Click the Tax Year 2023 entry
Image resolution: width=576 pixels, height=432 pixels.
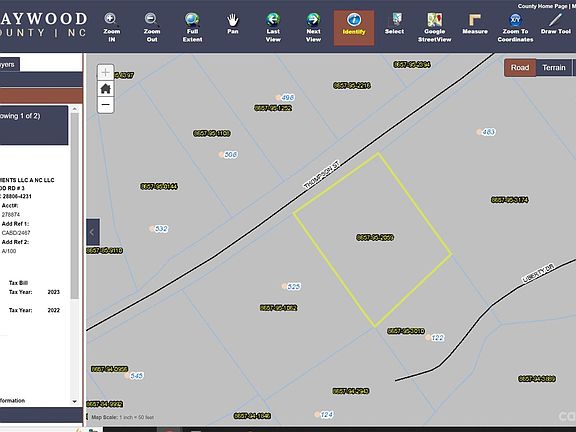click(34, 292)
